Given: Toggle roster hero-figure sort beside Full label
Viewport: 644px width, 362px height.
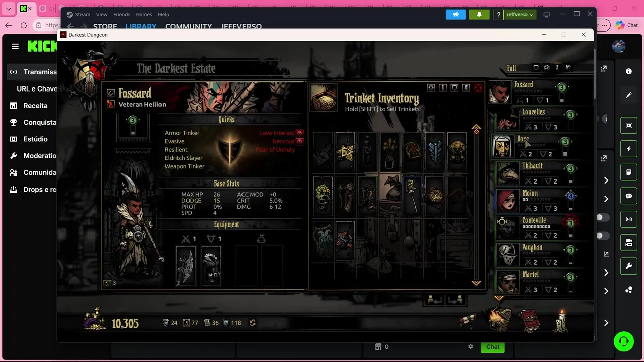Looking at the screenshot, I should pos(557,67).
